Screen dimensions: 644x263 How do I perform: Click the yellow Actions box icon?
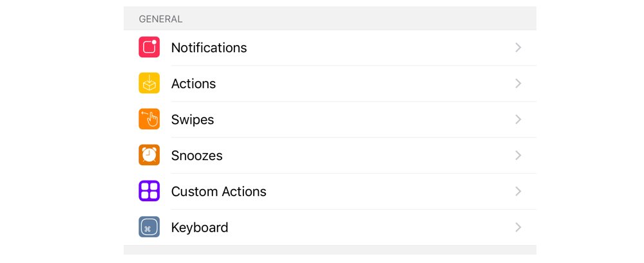pos(149,84)
